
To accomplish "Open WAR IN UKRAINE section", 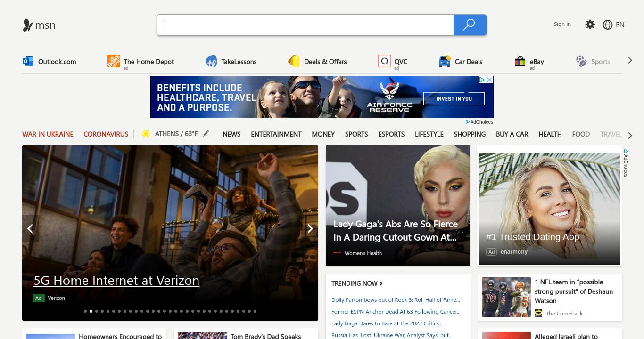I will click(x=48, y=134).
